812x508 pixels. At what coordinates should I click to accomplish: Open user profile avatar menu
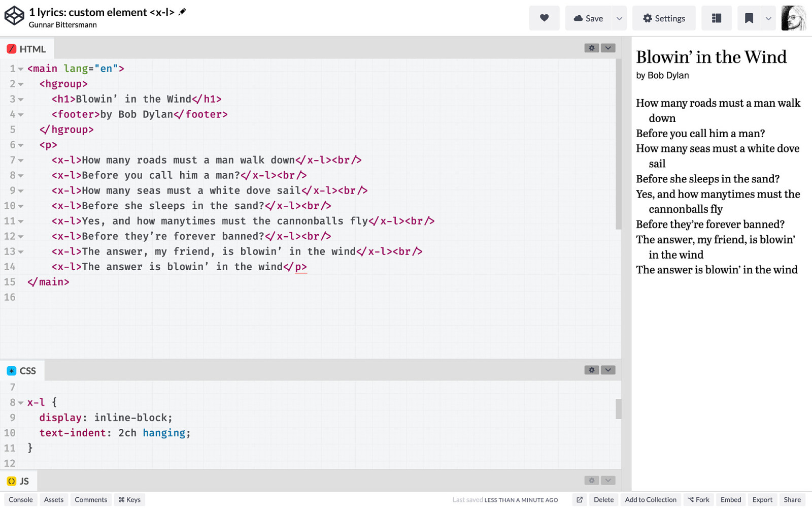pyautogui.click(x=794, y=18)
